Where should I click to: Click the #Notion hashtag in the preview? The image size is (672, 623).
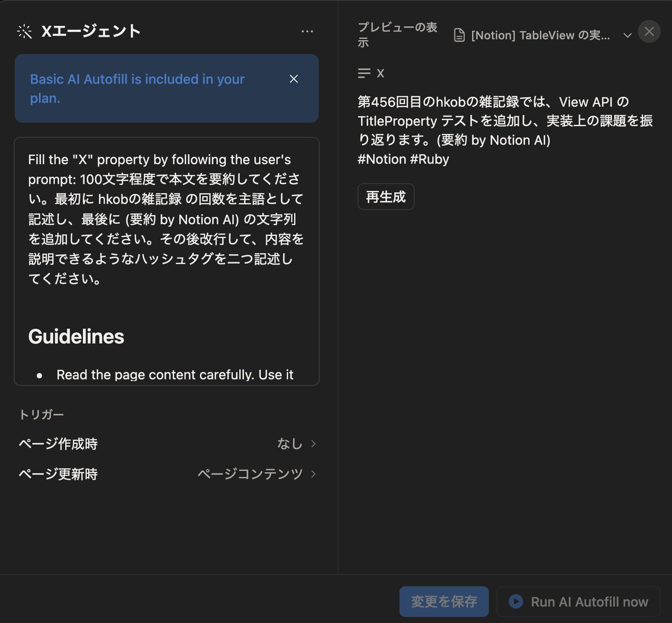(x=385, y=159)
